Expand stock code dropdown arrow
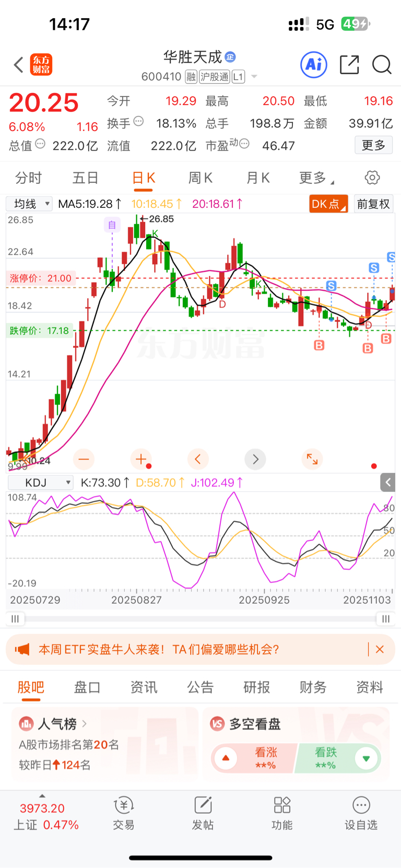Viewport: 401px width, 868px height. click(x=254, y=77)
